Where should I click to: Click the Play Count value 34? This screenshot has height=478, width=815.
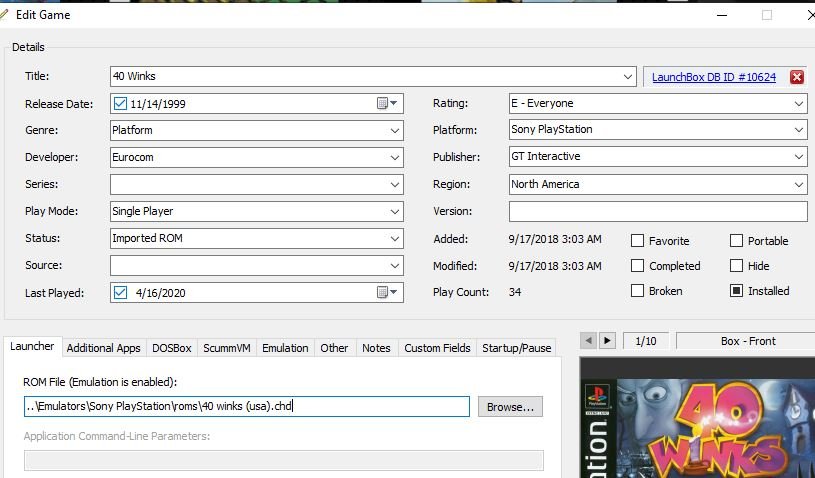point(515,292)
